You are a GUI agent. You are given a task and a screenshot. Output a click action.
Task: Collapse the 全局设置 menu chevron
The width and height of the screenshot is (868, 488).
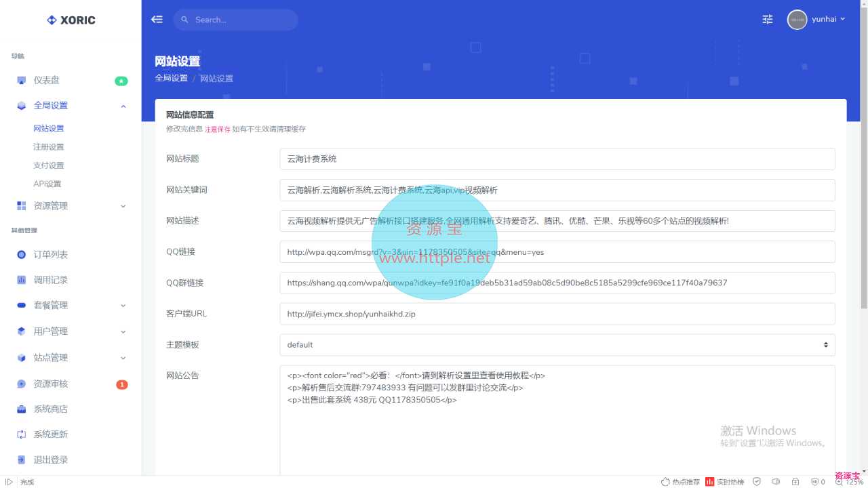tap(123, 106)
